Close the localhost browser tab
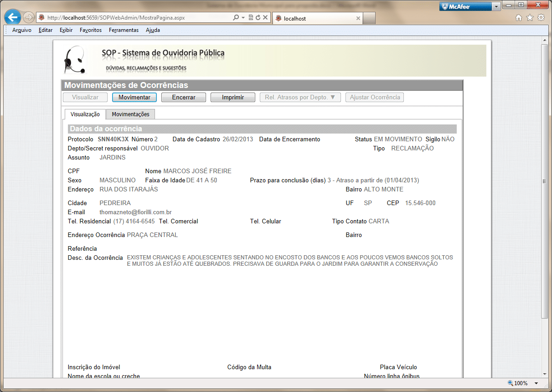This screenshot has width=552, height=392. pyautogui.click(x=358, y=19)
